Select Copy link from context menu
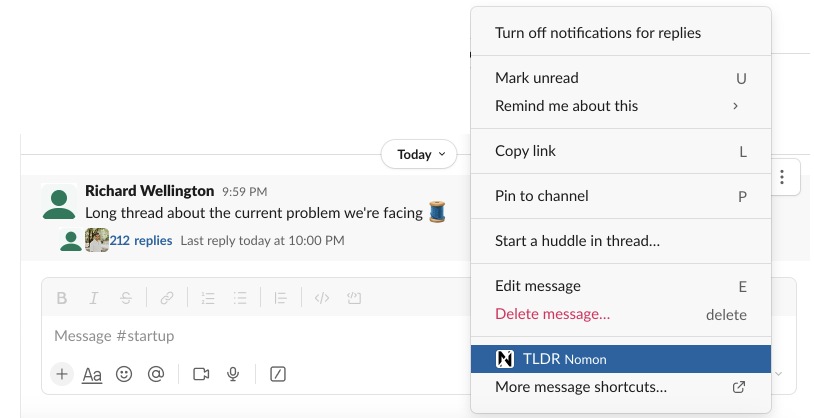The height and width of the screenshot is (418, 814). coord(620,151)
